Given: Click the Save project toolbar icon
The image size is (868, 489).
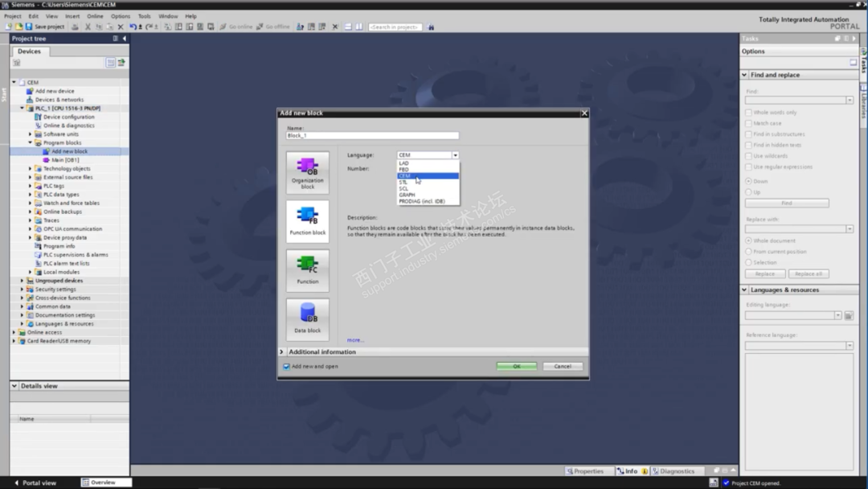Looking at the screenshot, I should click(30, 27).
